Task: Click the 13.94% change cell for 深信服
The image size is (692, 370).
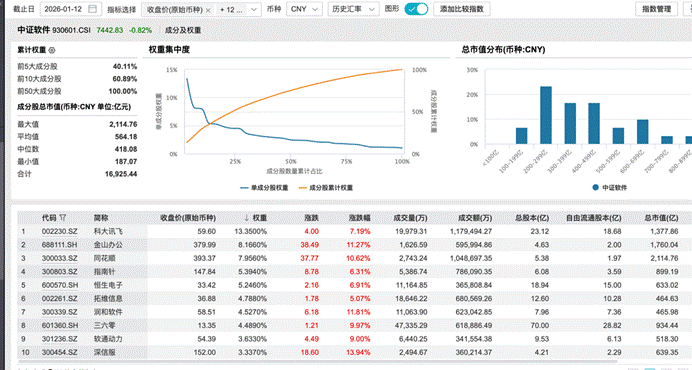Action: tap(358, 352)
